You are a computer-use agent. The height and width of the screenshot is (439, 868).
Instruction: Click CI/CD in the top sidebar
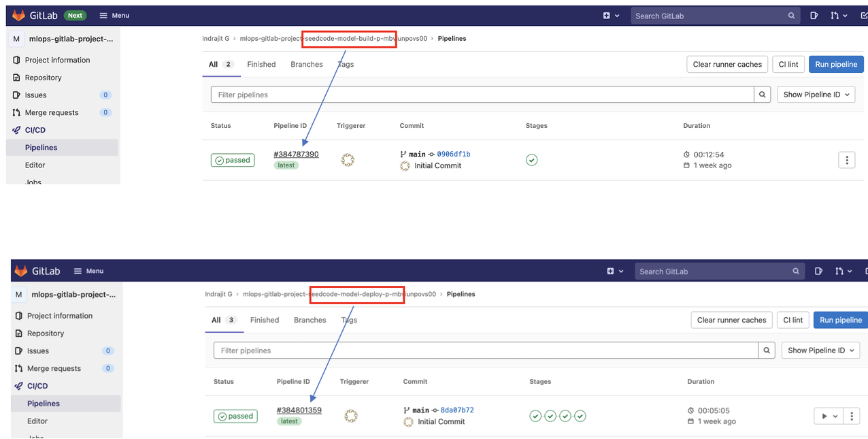[x=35, y=130]
